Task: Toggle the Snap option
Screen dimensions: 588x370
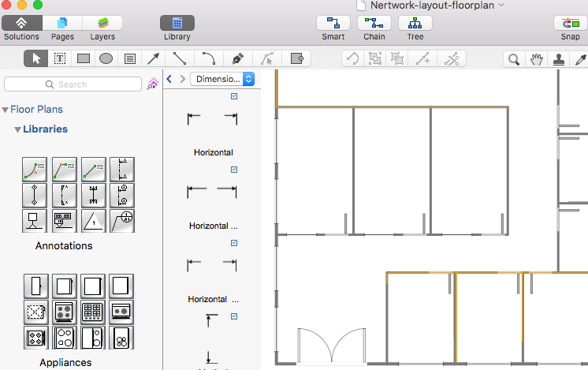Action: (571, 23)
